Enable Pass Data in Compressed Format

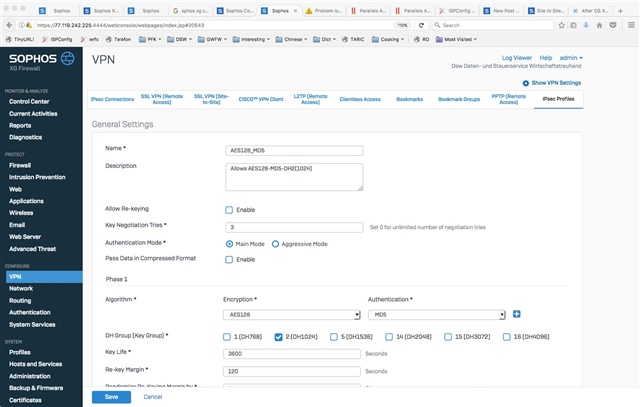[x=229, y=260]
